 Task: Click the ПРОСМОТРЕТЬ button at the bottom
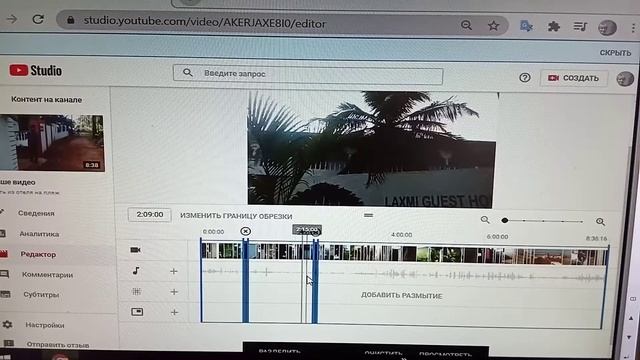tap(445, 353)
